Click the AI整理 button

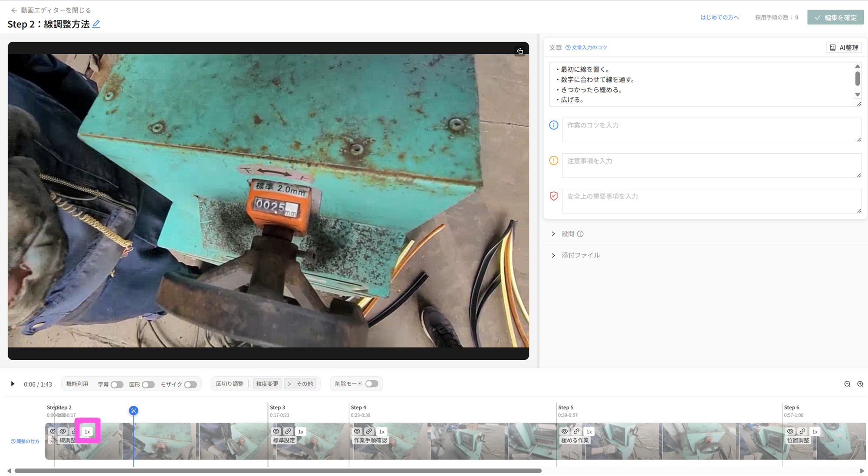tap(844, 48)
